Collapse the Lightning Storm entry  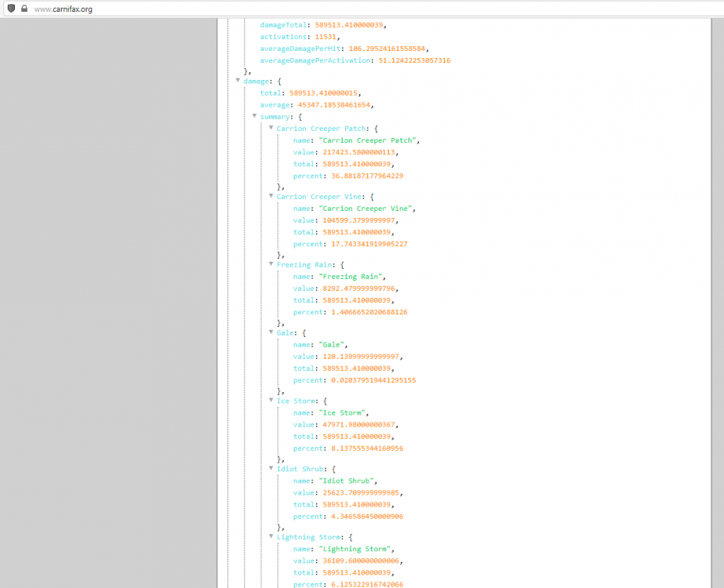click(x=271, y=537)
